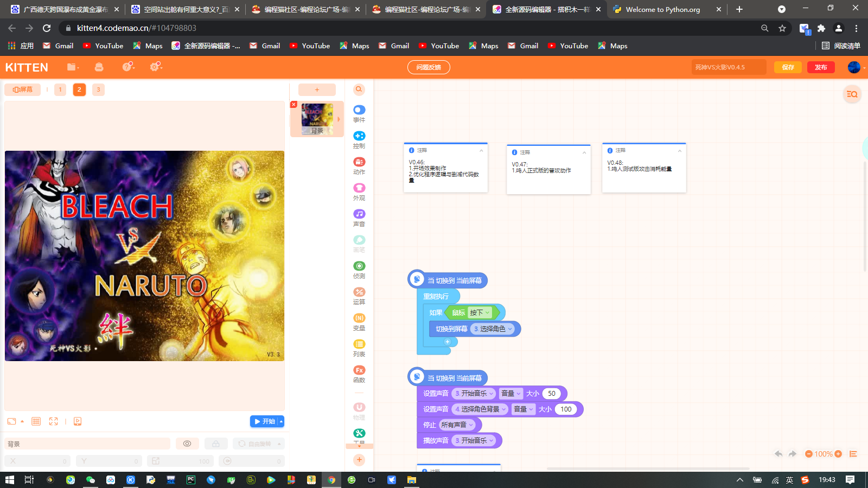This screenshot has height=488, width=868.
Task: Open the 函数 (Functions) block category
Action: [x=359, y=374]
